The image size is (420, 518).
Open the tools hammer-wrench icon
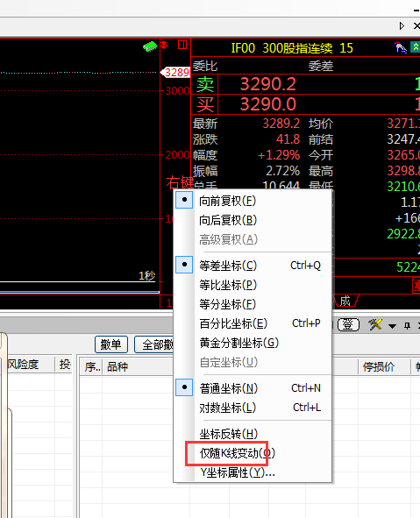click(x=375, y=325)
